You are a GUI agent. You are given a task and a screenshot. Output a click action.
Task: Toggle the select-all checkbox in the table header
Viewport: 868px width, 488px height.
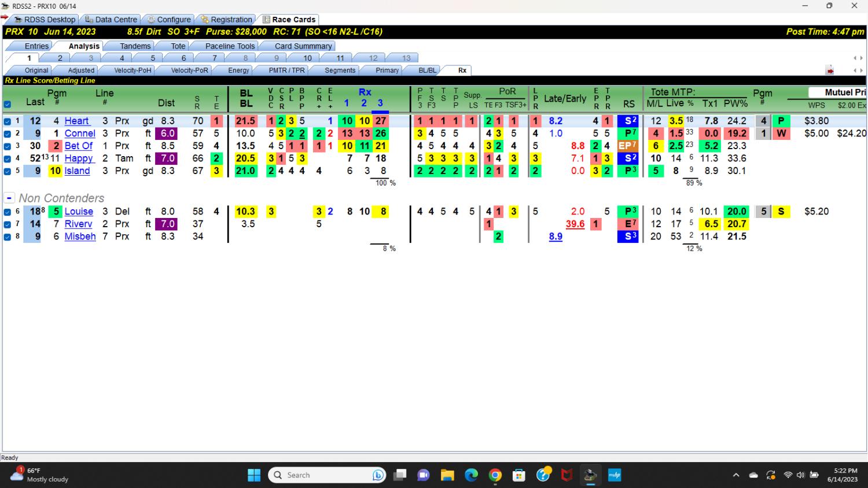click(8, 105)
